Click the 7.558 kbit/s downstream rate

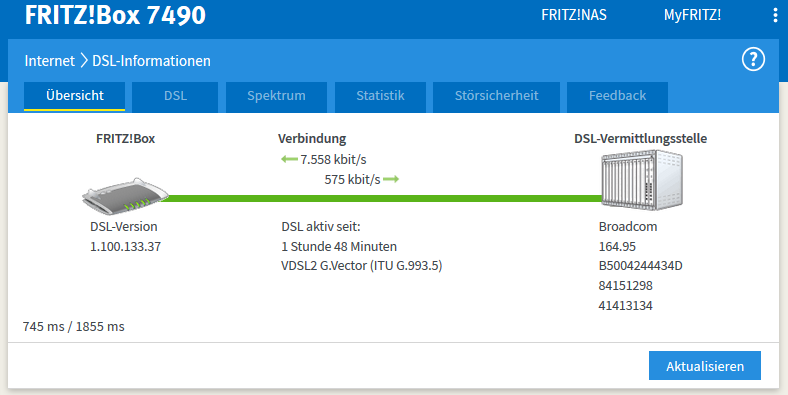pos(333,160)
